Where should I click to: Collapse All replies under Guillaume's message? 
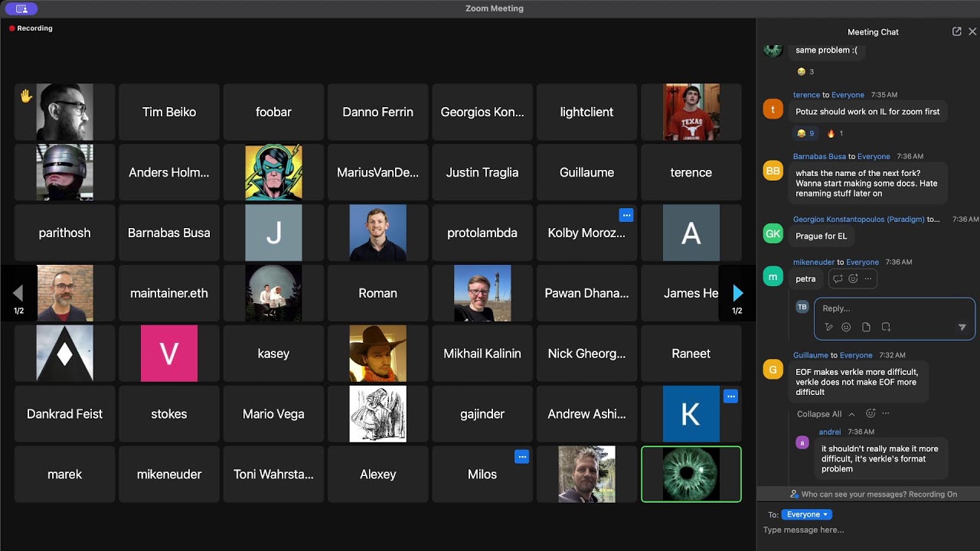coord(826,414)
